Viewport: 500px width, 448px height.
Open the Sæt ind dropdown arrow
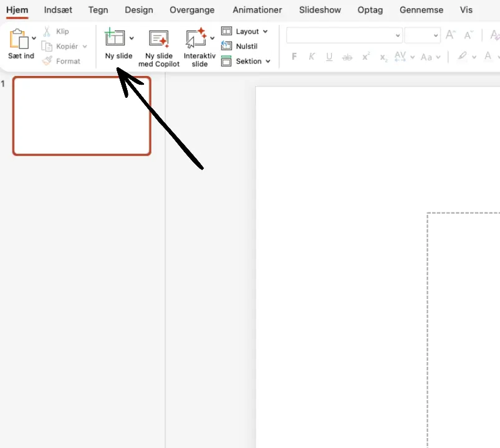click(x=34, y=38)
